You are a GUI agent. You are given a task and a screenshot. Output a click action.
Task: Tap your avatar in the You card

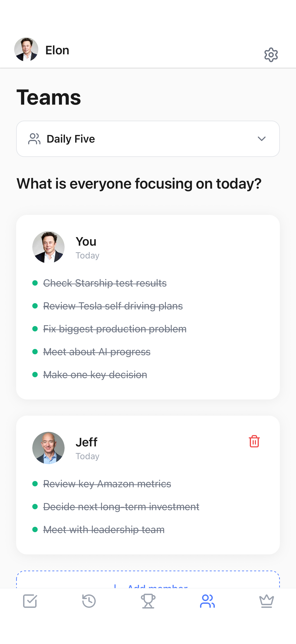tap(48, 247)
